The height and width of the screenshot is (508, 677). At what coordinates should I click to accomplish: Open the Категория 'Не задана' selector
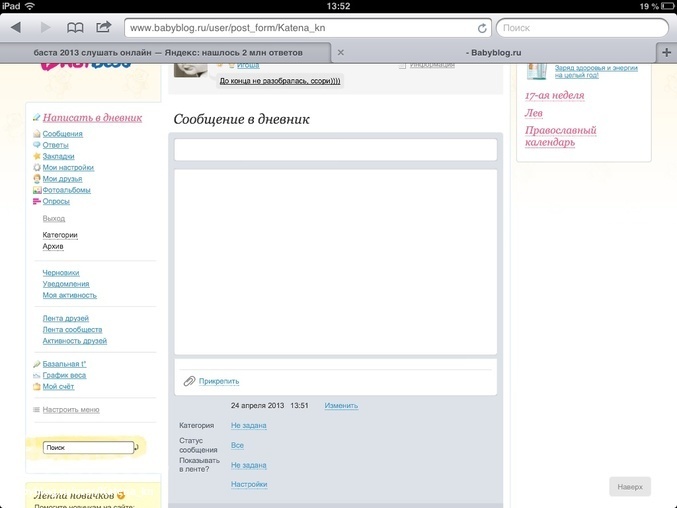pyautogui.click(x=248, y=425)
